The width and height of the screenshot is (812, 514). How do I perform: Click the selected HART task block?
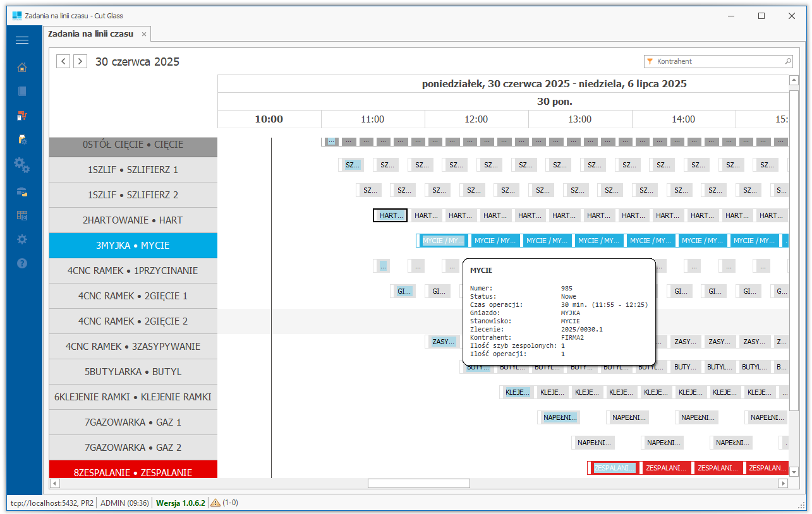[390, 215]
